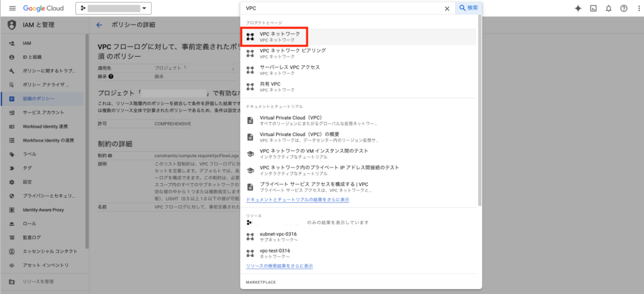Viewport: 644px width, 294px height.
Task: Open the main navigation hamburger menu
Action: [x=13, y=8]
